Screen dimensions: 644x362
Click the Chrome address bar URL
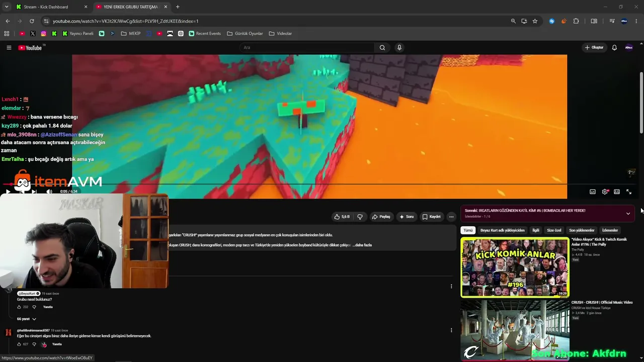pyautogui.click(x=126, y=21)
